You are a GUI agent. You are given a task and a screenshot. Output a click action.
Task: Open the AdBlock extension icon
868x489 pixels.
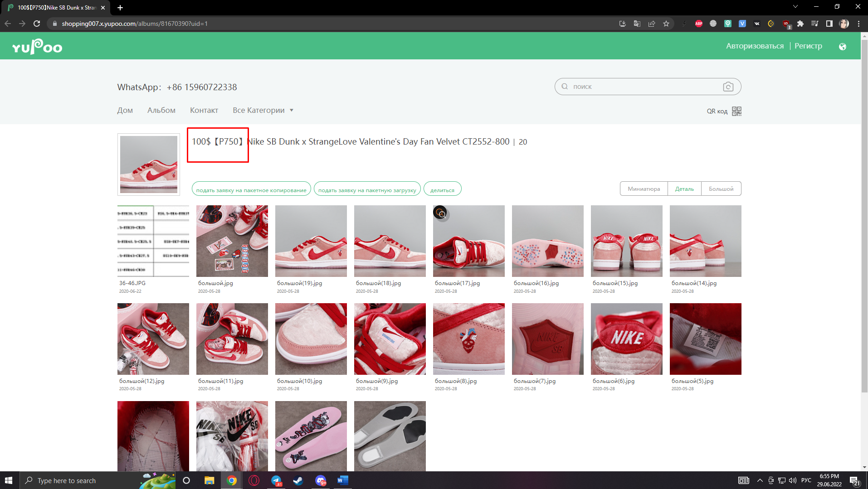click(x=699, y=24)
